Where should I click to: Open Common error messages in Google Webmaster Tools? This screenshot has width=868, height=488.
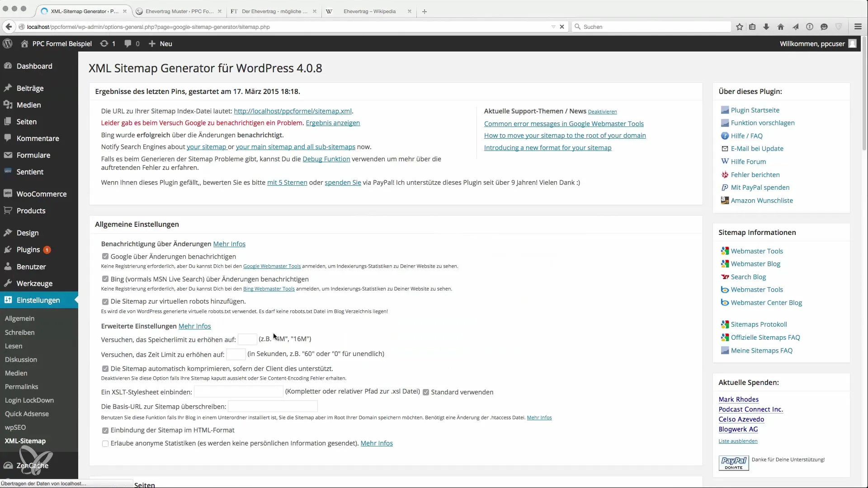564,123
